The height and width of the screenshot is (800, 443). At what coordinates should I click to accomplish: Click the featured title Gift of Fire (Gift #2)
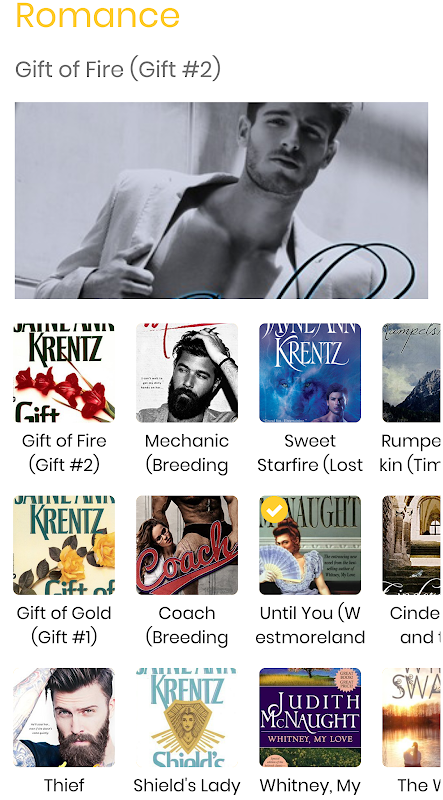(118, 69)
